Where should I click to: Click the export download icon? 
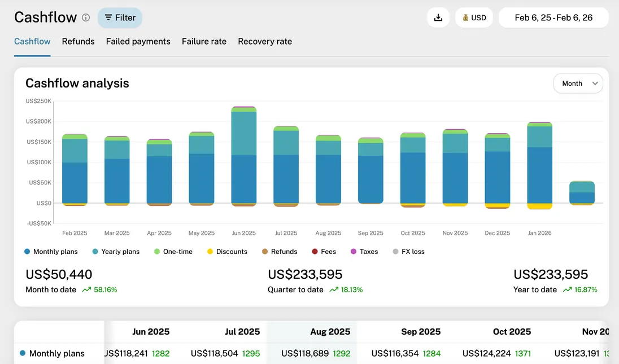[x=438, y=17]
